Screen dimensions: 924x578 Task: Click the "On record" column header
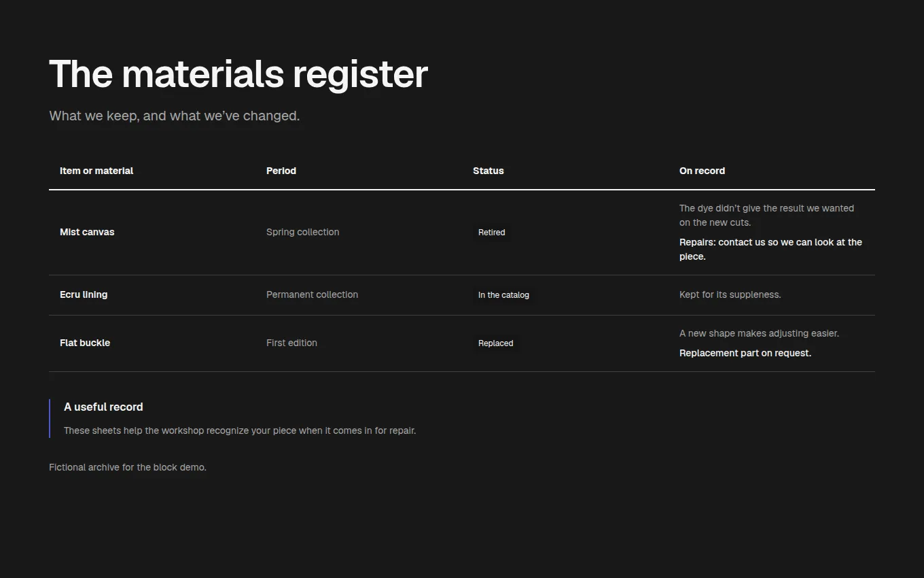702,171
